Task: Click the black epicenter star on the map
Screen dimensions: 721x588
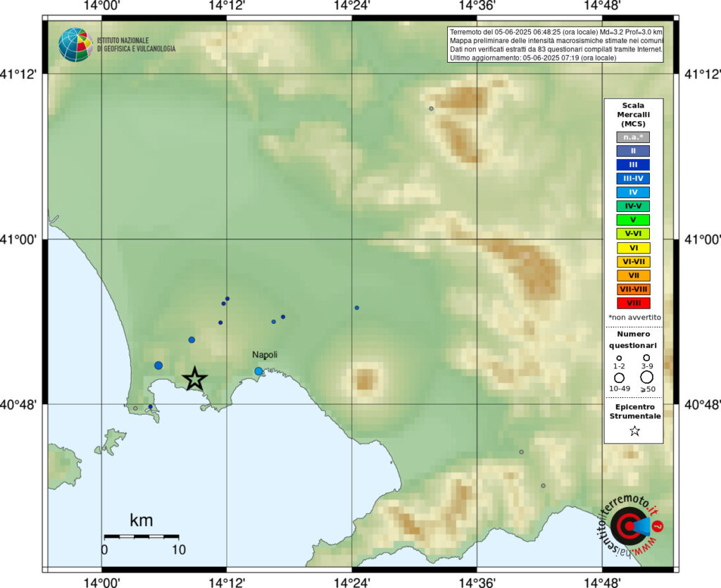Action: click(194, 379)
